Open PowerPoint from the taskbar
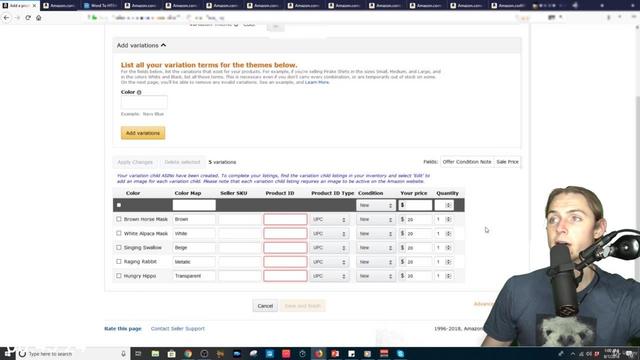 point(335,354)
